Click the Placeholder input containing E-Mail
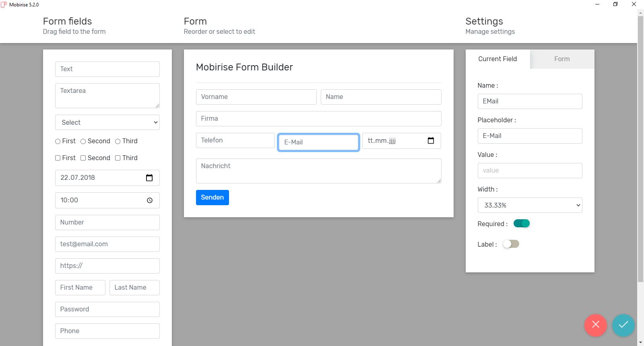Viewport: 644px width, 346px height. tap(530, 136)
